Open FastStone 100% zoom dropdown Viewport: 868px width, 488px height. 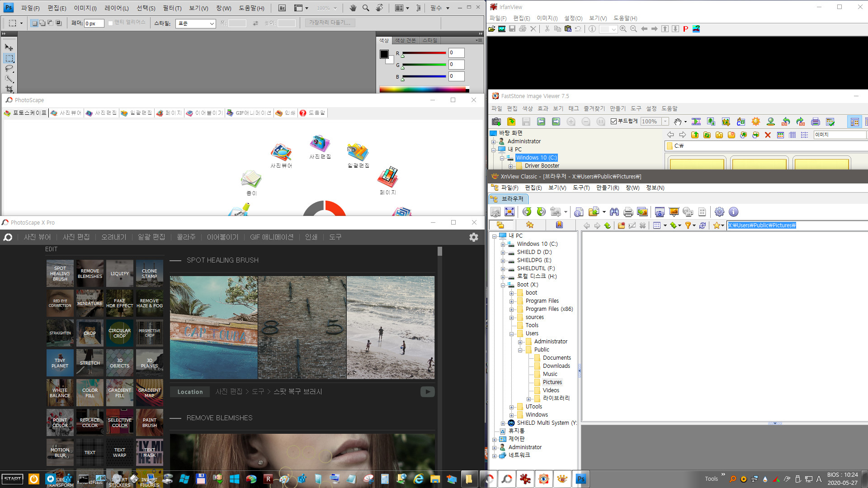pos(665,121)
